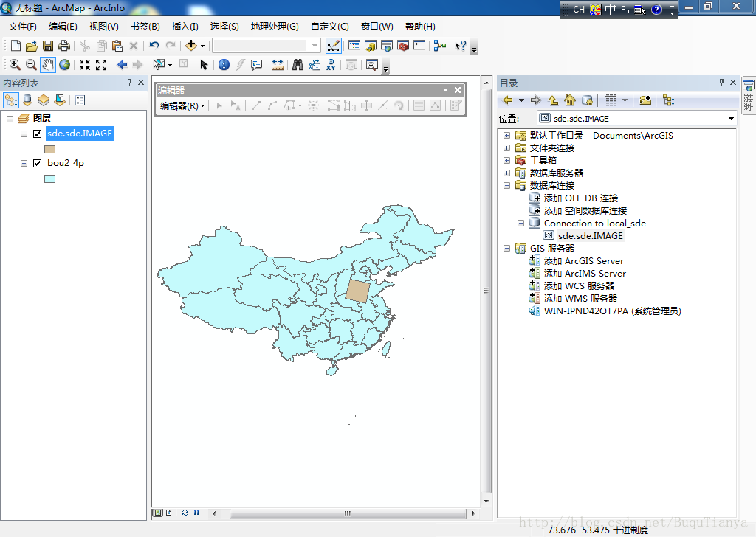
Task: Expand 默认工作目录 node
Action: tap(506, 135)
